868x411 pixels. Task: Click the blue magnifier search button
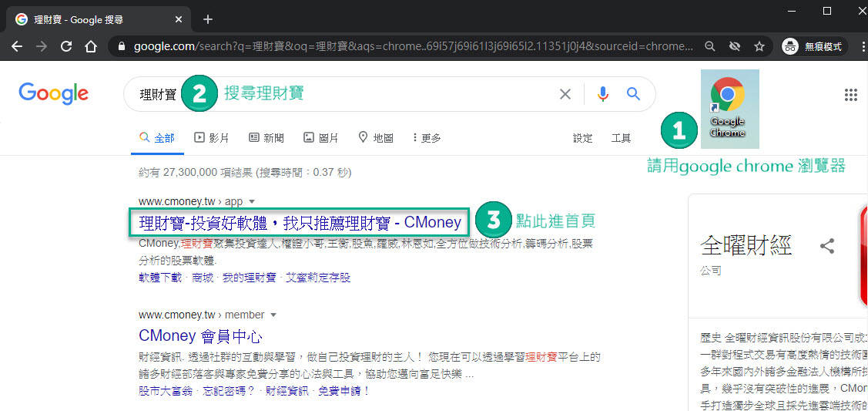(x=634, y=94)
